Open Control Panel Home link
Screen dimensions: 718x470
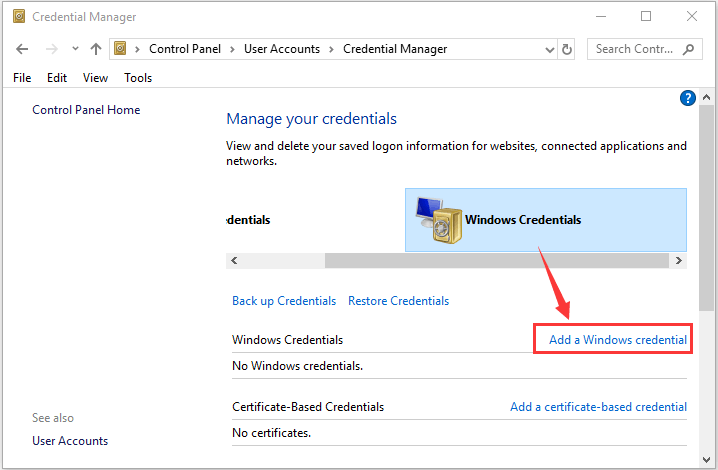86,110
